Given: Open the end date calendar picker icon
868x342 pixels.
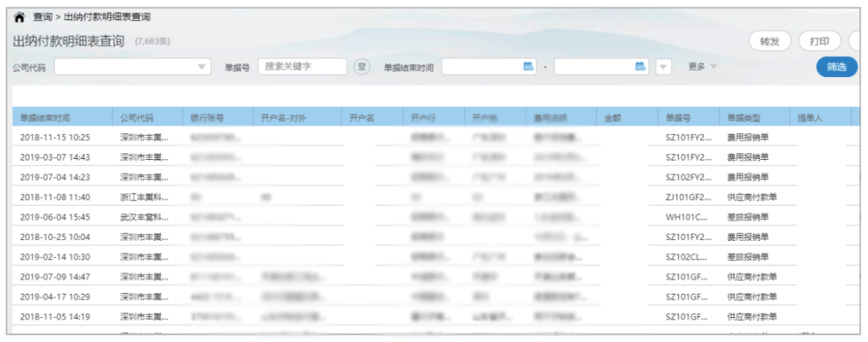Looking at the screenshot, I should tap(641, 67).
